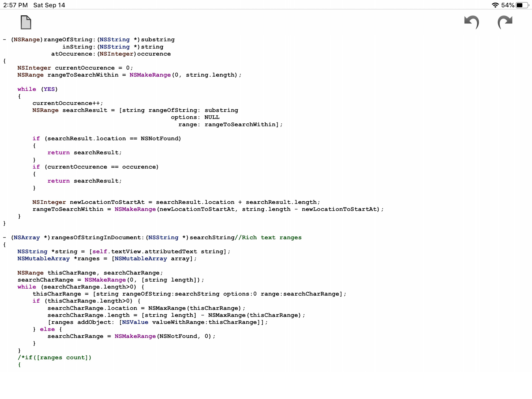Click the if (thisCharRange.length>0) line

tap(87, 301)
